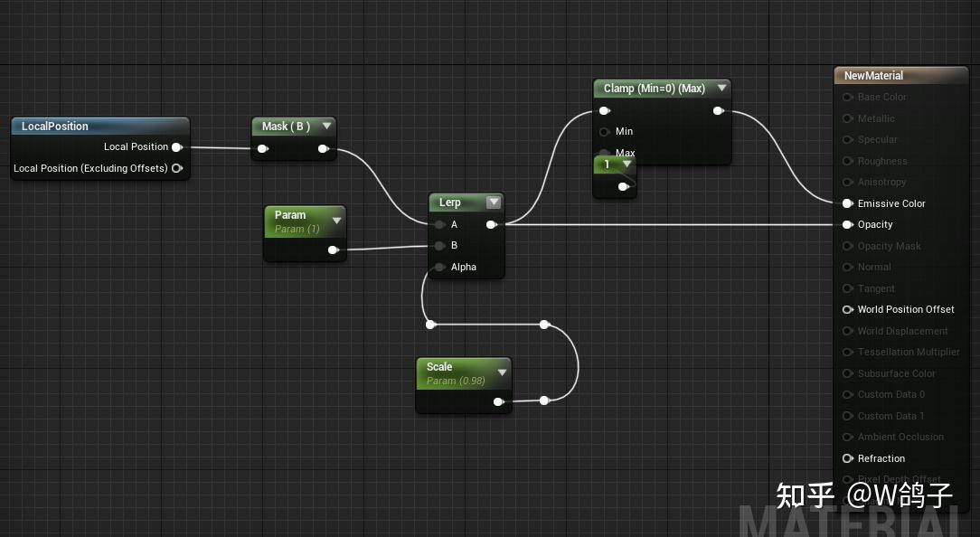
Task: Click the Emissive Color input pin
Action: point(847,203)
